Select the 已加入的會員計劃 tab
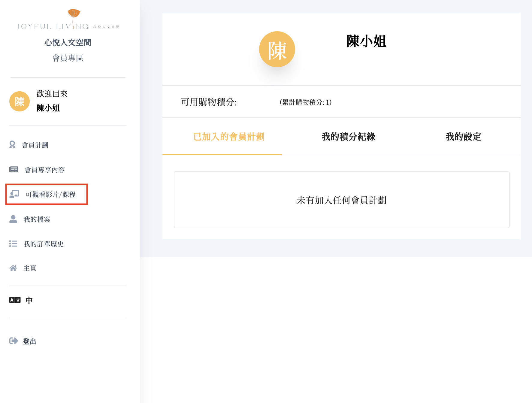 coord(229,137)
